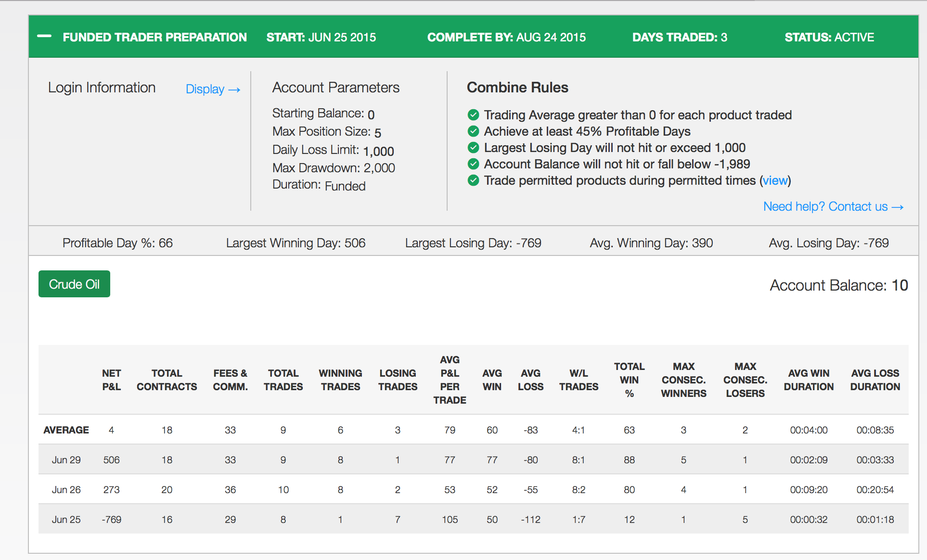Click the AVERAGE row label
This screenshot has height=560, width=927.
pyautogui.click(x=66, y=430)
